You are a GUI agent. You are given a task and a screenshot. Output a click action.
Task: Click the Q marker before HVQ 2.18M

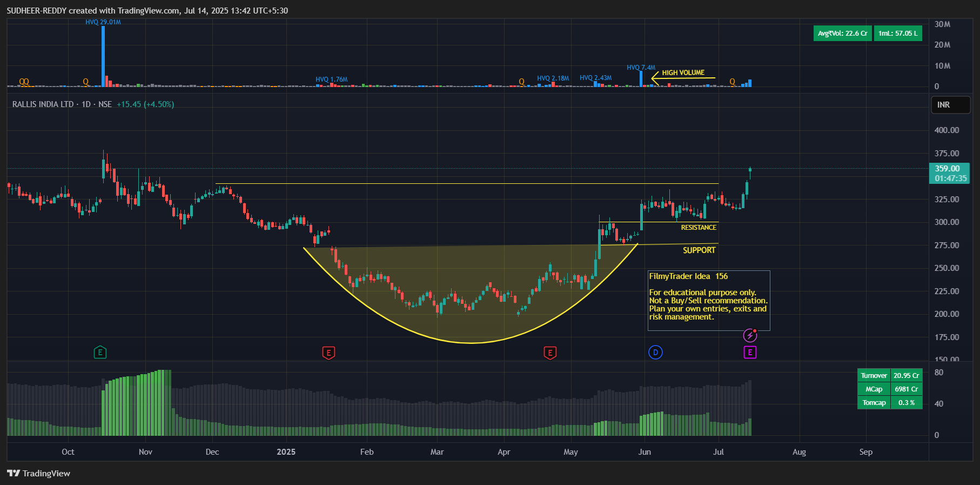521,82
